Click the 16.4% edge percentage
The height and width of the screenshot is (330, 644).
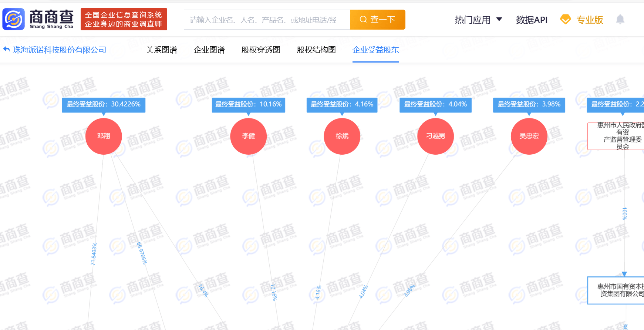(x=203, y=291)
